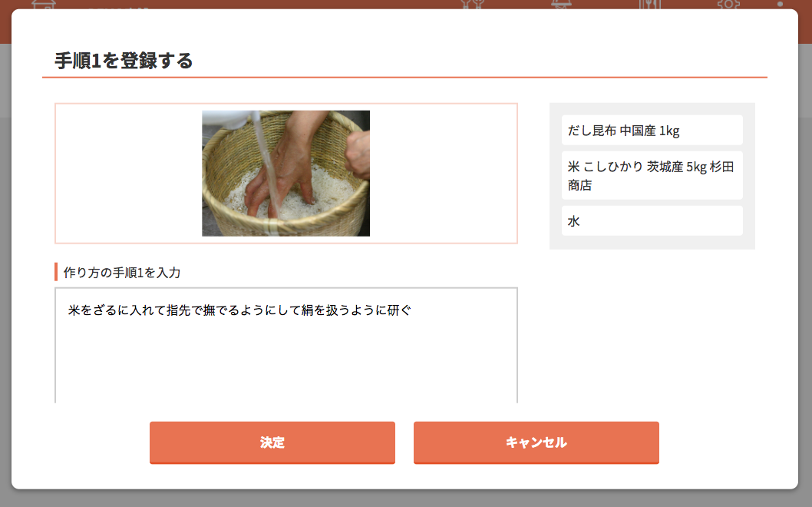Open settings via the gear icon
The height and width of the screenshot is (507, 812).
click(x=728, y=4)
